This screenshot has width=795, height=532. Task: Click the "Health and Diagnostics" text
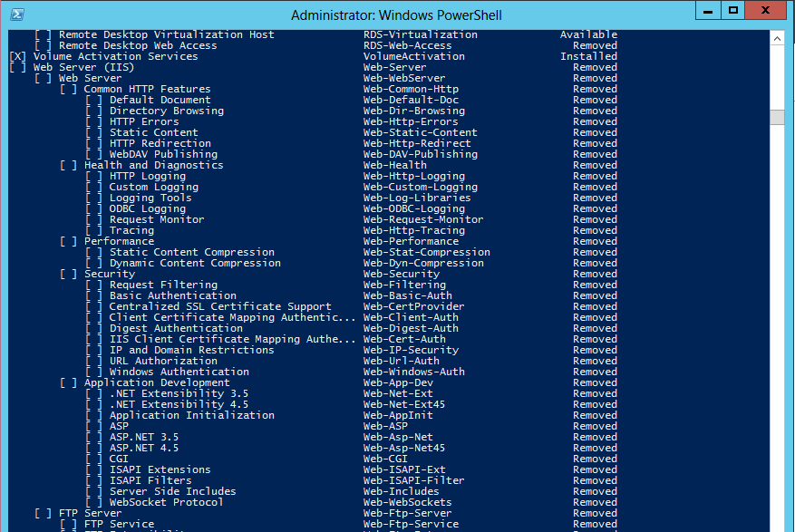pos(153,165)
